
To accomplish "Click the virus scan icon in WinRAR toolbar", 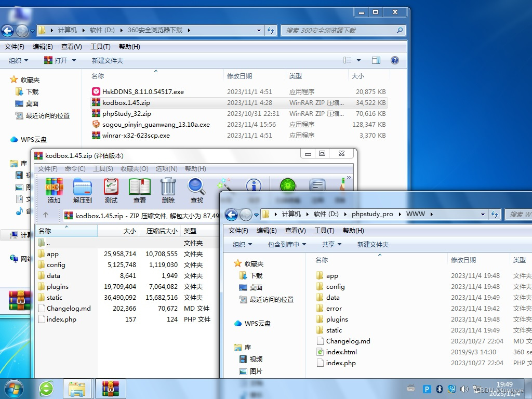I will (x=287, y=185).
